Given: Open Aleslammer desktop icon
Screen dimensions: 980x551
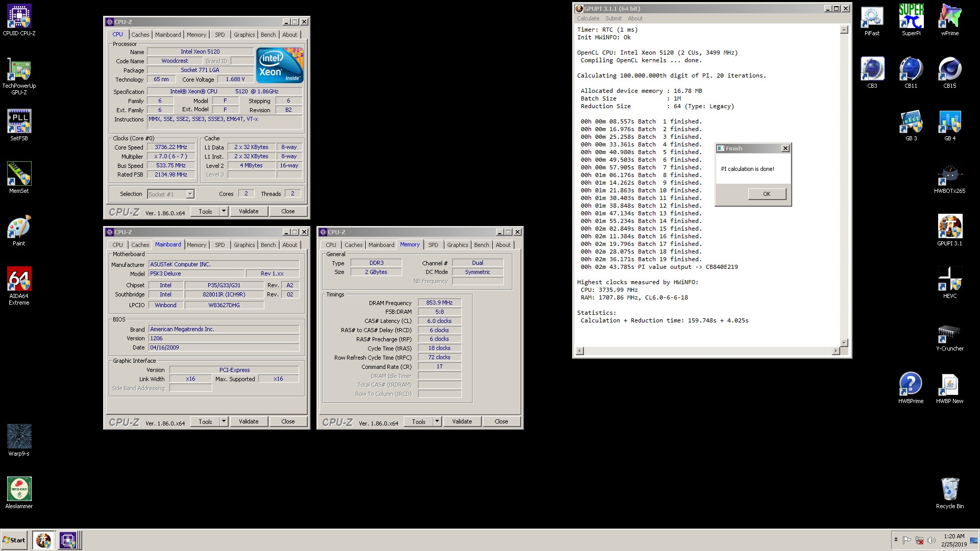Looking at the screenshot, I should click(x=19, y=493).
